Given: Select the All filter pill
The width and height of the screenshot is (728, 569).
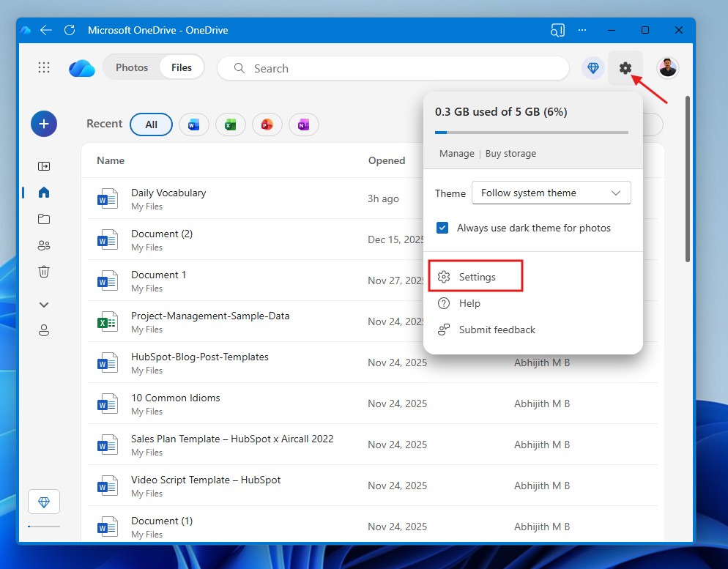Looking at the screenshot, I should click(x=151, y=124).
